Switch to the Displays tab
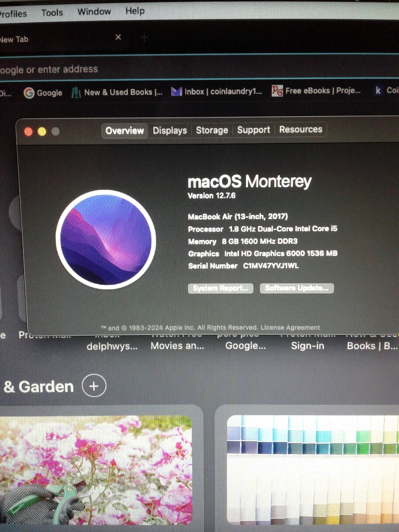 click(x=170, y=130)
